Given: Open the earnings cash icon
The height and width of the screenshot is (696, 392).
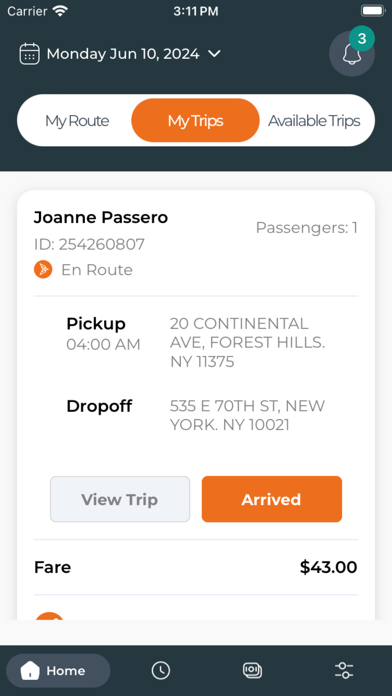Looking at the screenshot, I should pyautogui.click(x=252, y=670).
